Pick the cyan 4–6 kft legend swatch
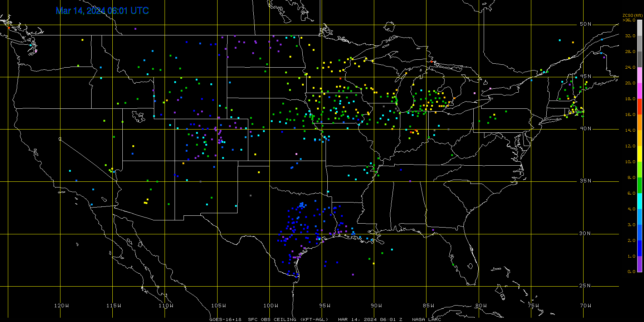 pos(640,201)
